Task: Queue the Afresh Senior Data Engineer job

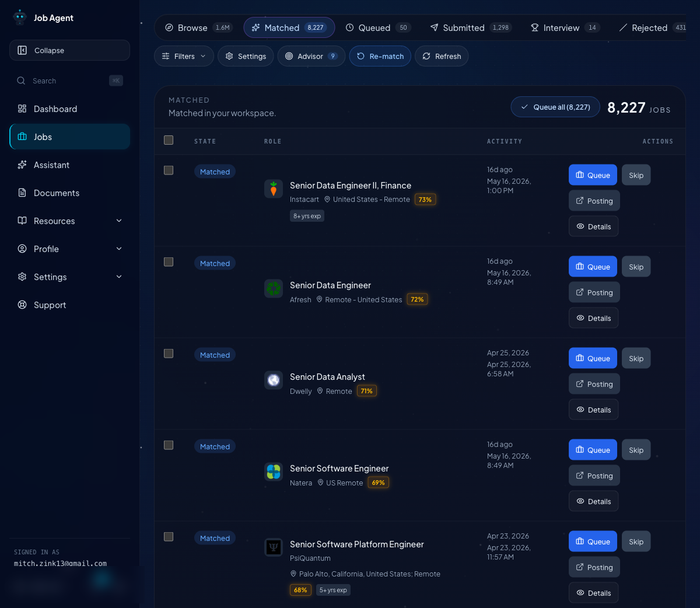Action: (x=593, y=267)
